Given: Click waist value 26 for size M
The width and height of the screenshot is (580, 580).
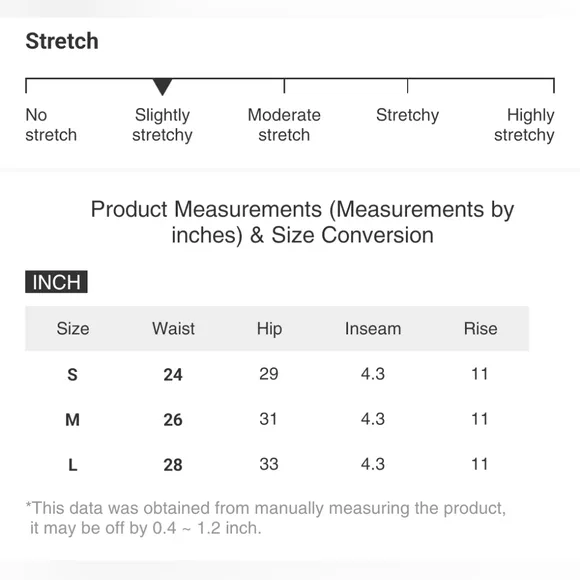Looking at the screenshot, I should pos(173,420).
